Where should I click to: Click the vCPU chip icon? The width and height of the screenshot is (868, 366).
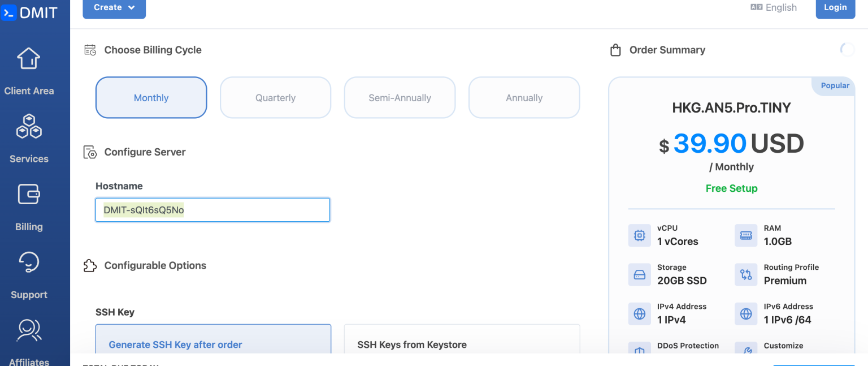[x=640, y=235]
